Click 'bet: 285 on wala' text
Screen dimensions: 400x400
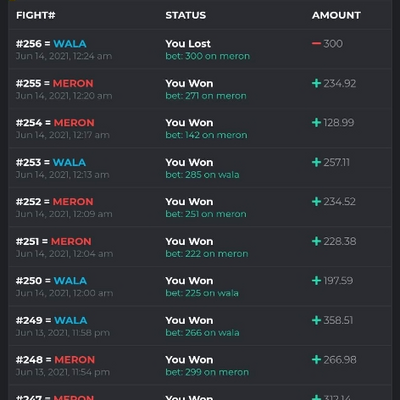coord(202,175)
